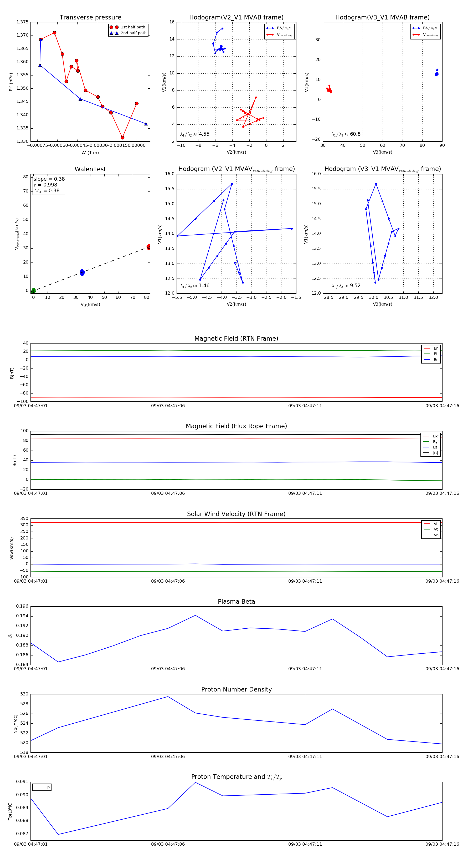Select the "r = 0.998" correlation annotation
This screenshot has height=868, width=473.
[x=45, y=185]
